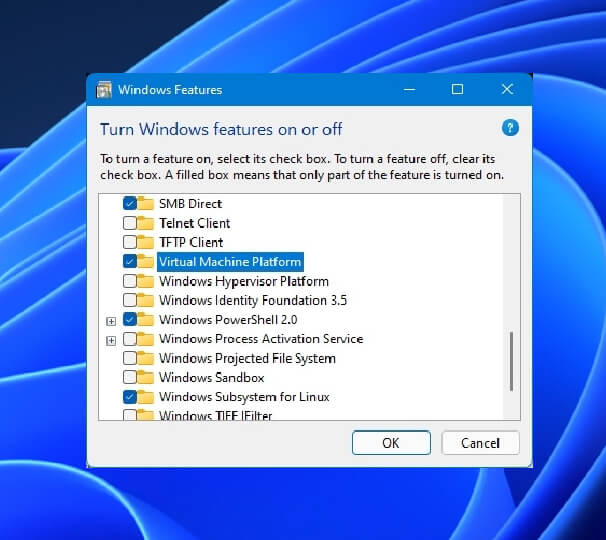Click the Telnet Client folder icon
Screen dimensions: 606x540
click(x=145, y=223)
